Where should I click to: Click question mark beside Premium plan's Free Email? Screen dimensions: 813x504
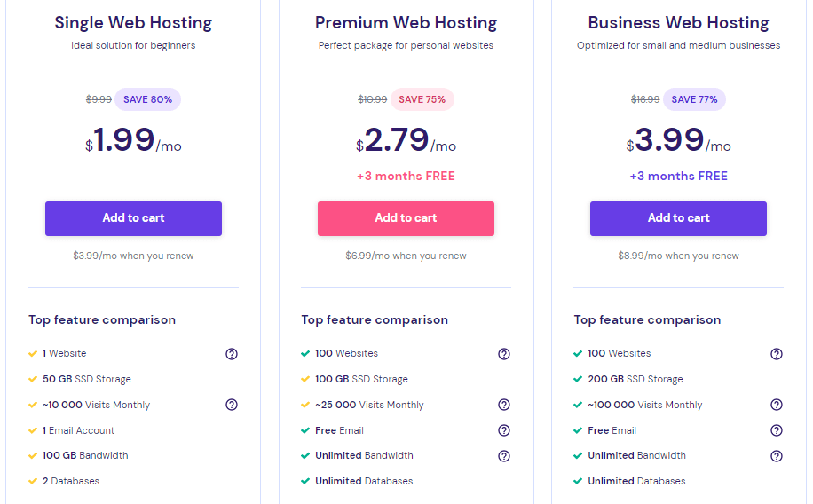coord(504,430)
